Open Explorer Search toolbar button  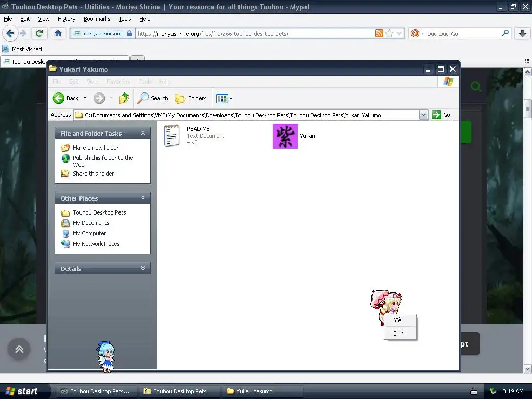pyautogui.click(x=152, y=98)
